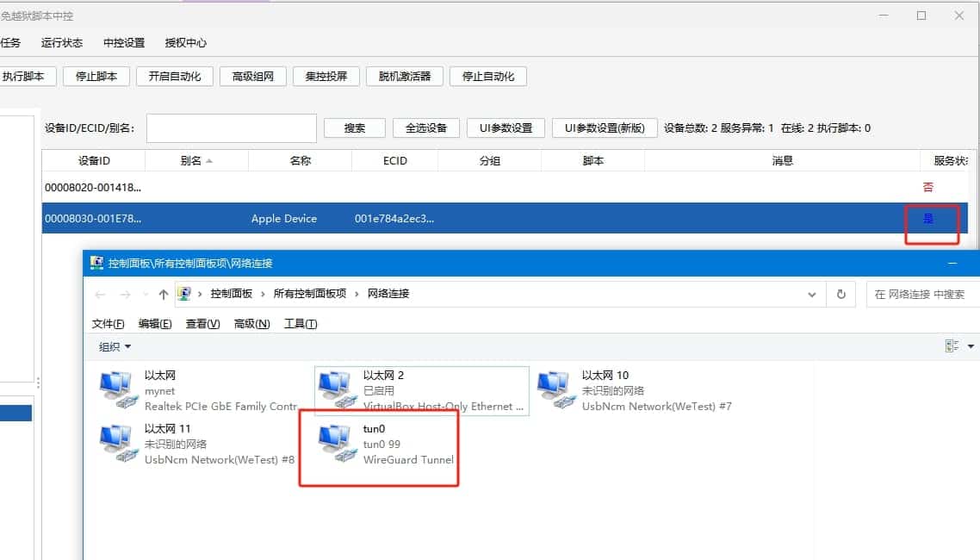Viewport: 980px width, 560px height.
Task: Click UI参数设置 button
Action: click(506, 128)
